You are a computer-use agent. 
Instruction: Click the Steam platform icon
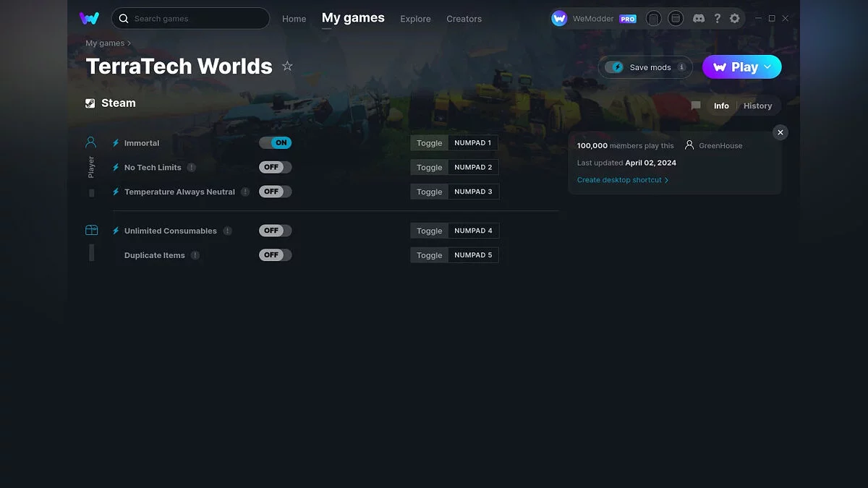(90, 103)
